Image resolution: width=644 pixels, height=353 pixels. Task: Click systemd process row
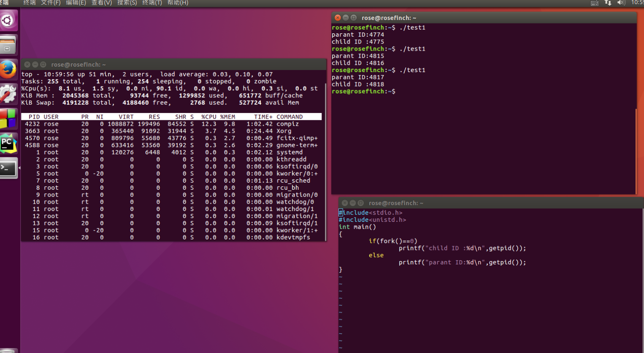[171, 152]
